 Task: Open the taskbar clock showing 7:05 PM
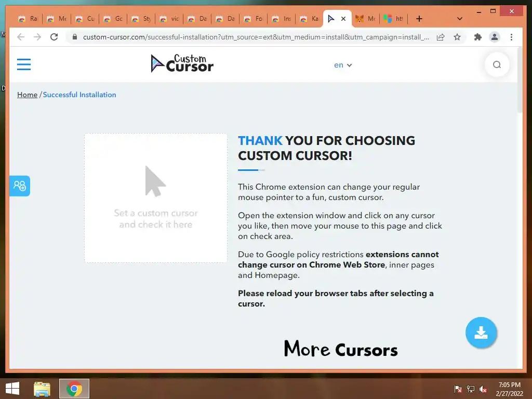pos(509,389)
